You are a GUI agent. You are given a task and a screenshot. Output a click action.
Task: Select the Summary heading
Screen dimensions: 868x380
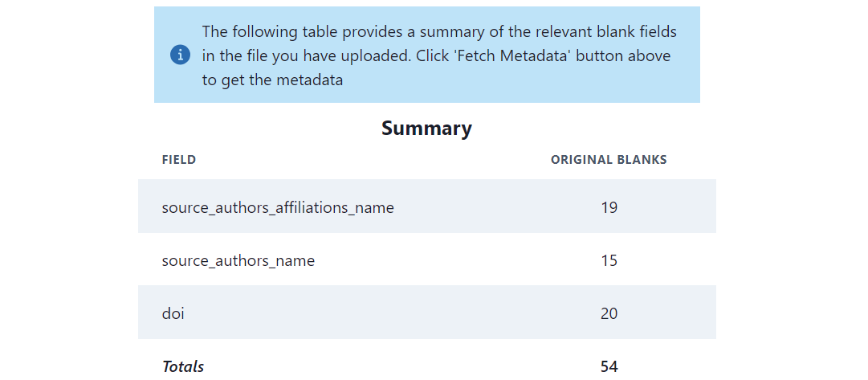pos(426,129)
